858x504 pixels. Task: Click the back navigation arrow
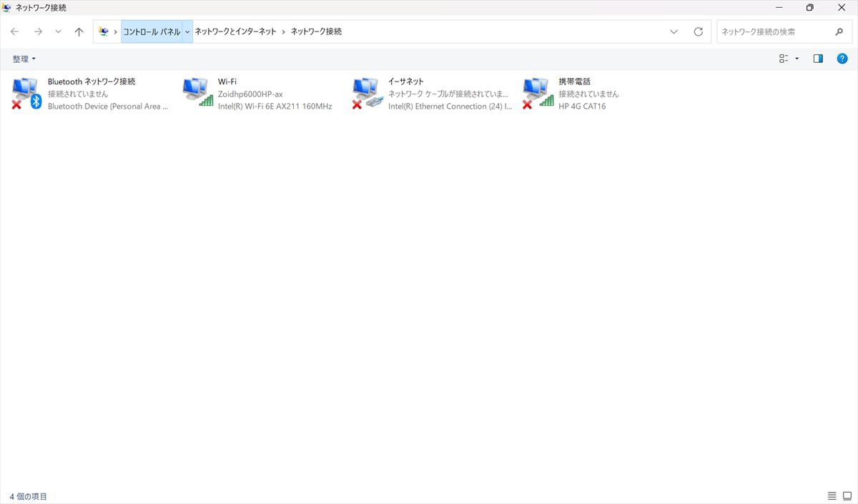[x=14, y=32]
